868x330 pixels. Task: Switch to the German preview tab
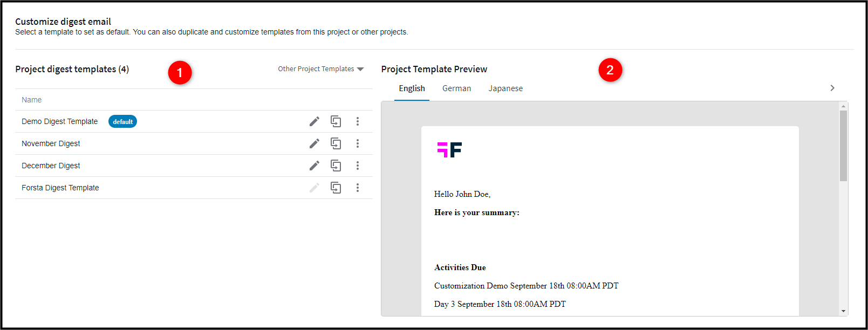pyautogui.click(x=456, y=88)
